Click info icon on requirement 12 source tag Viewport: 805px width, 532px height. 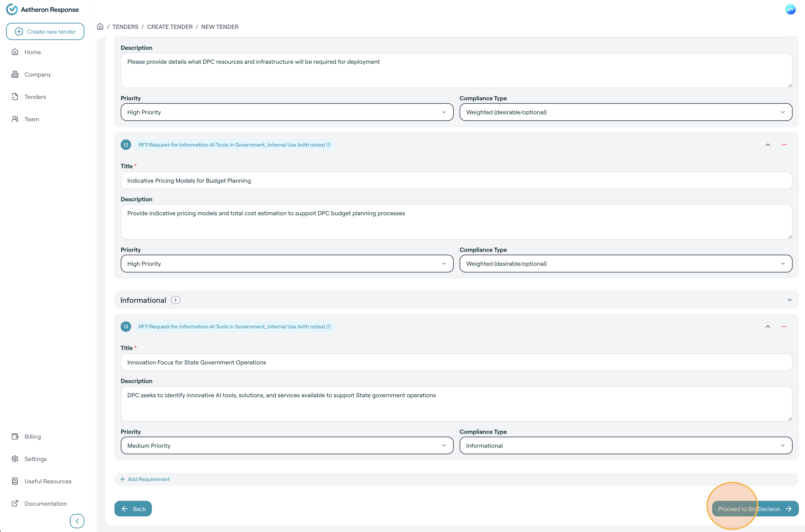(328, 145)
